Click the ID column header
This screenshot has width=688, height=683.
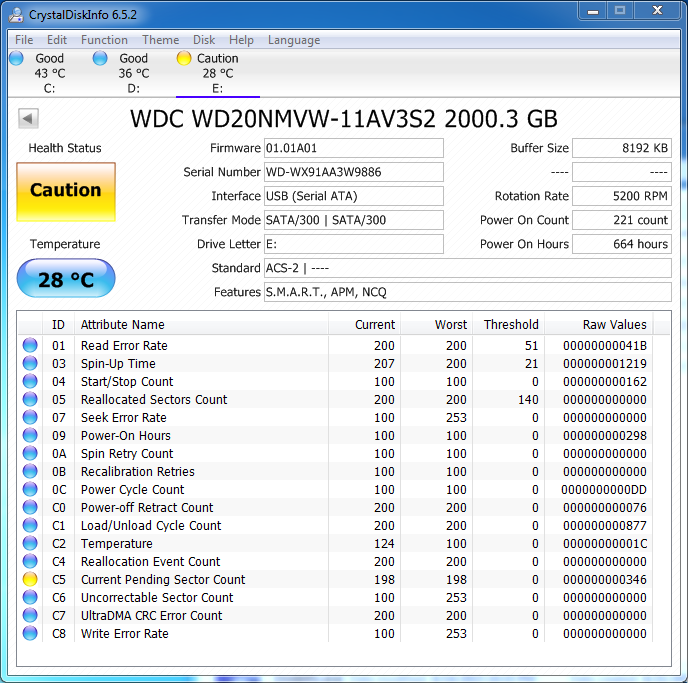(58, 325)
